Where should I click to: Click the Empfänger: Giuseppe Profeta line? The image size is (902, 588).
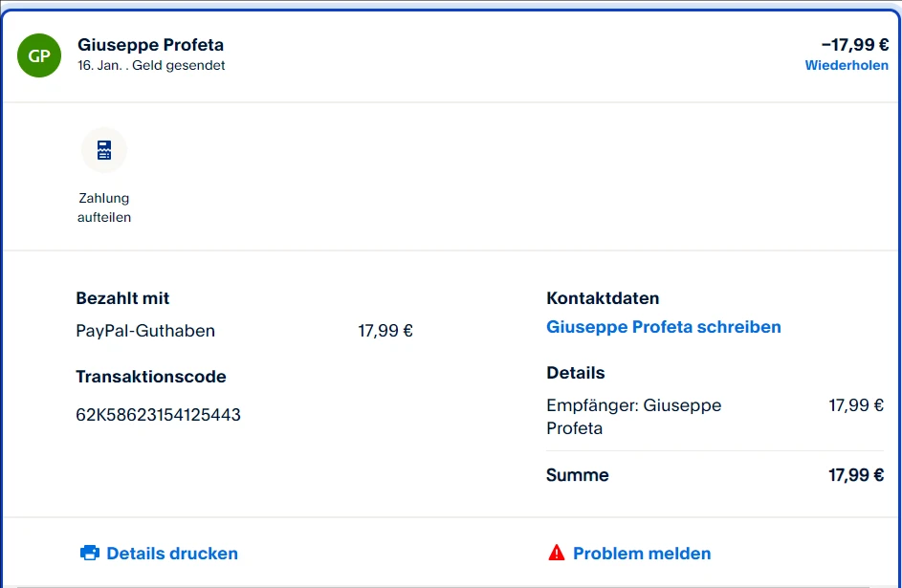pos(633,416)
